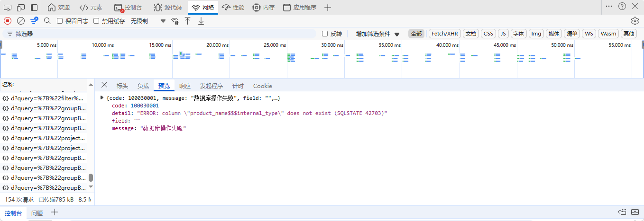Click the 154 次请求 status text
The image size is (644, 221).
(x=19, y=200)
